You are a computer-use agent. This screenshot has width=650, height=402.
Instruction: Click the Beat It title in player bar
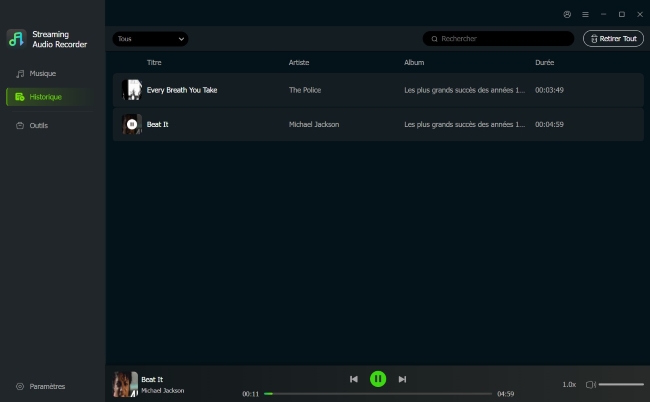click(x=152, y=379)
